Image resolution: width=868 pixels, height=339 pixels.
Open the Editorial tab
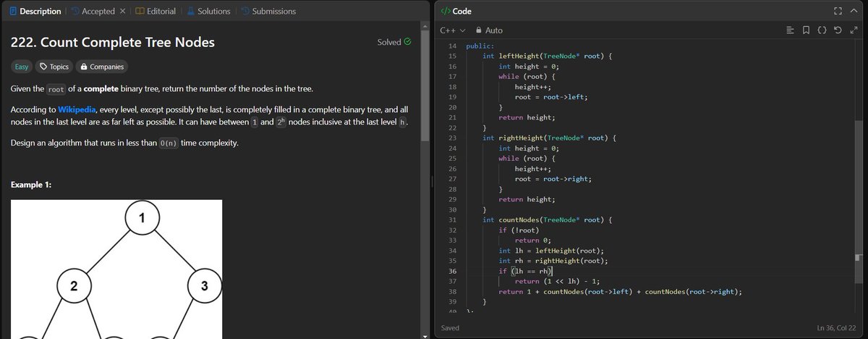point(155,11)
